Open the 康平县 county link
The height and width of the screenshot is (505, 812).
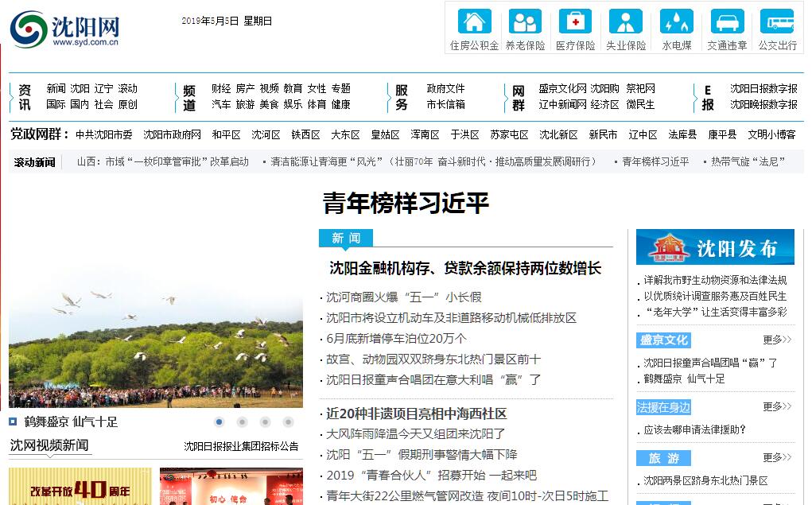pos(722,134)
